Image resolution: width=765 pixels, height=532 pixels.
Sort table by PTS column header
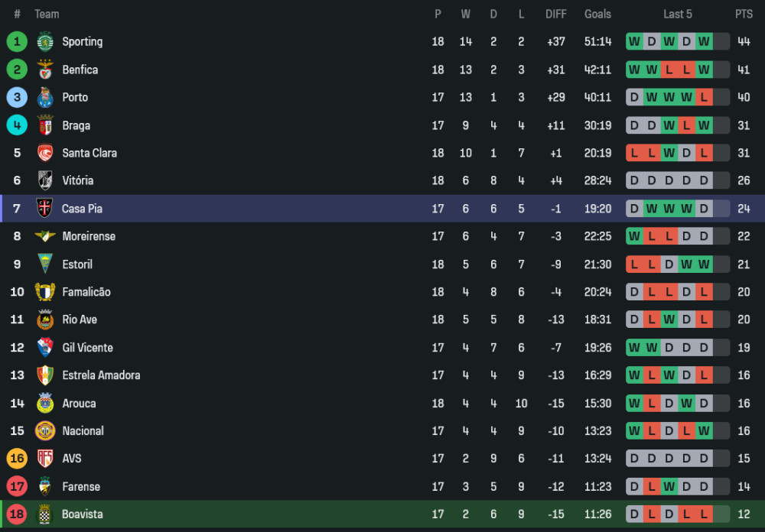pyautogui.click(x=744, y=14)
